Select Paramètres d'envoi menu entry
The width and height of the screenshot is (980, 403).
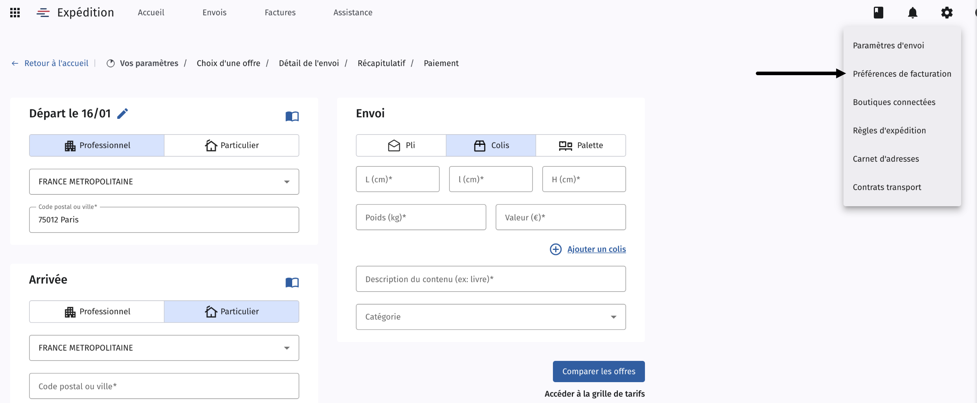click(x=902, y=45)
